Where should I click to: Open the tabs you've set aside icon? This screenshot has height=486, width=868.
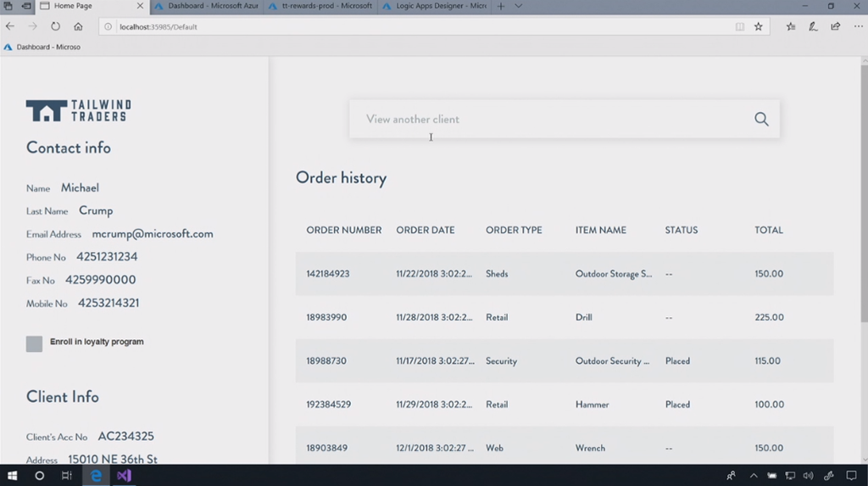(8, 6)
